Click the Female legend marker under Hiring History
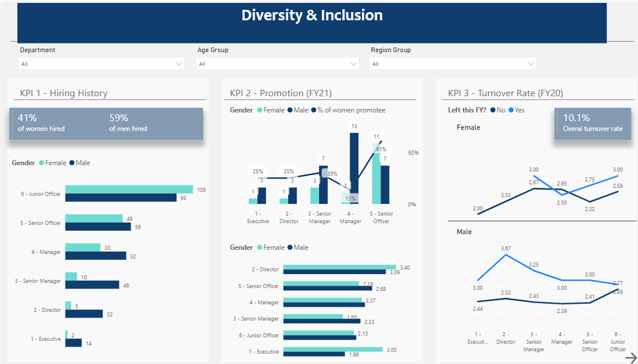Viewport: 638px width, 364px height. point(42,163)
